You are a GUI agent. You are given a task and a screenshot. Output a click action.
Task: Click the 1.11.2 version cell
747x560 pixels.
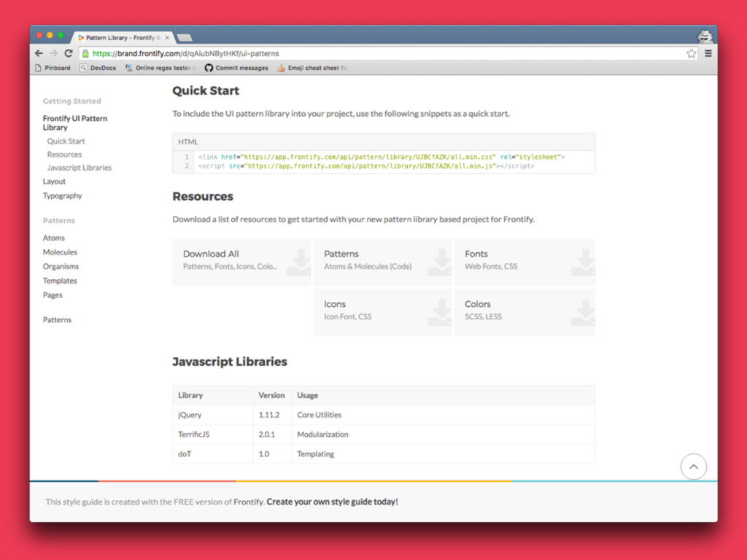point(272,415)
